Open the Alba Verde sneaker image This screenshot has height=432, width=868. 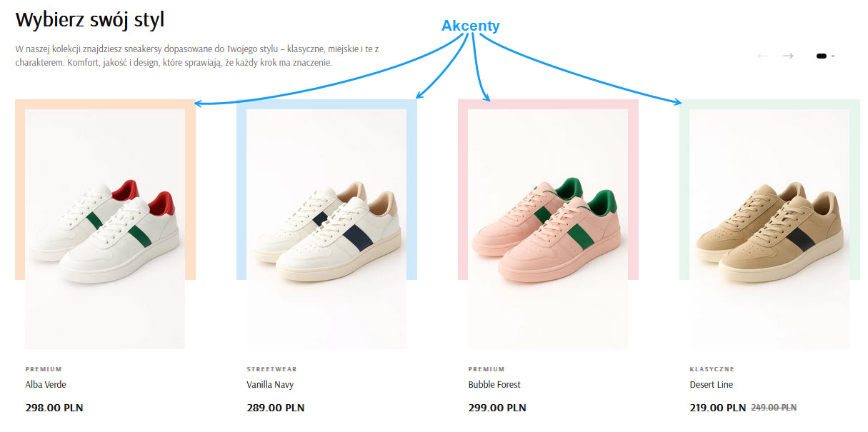pyautogui.click(x=105, y=229)
